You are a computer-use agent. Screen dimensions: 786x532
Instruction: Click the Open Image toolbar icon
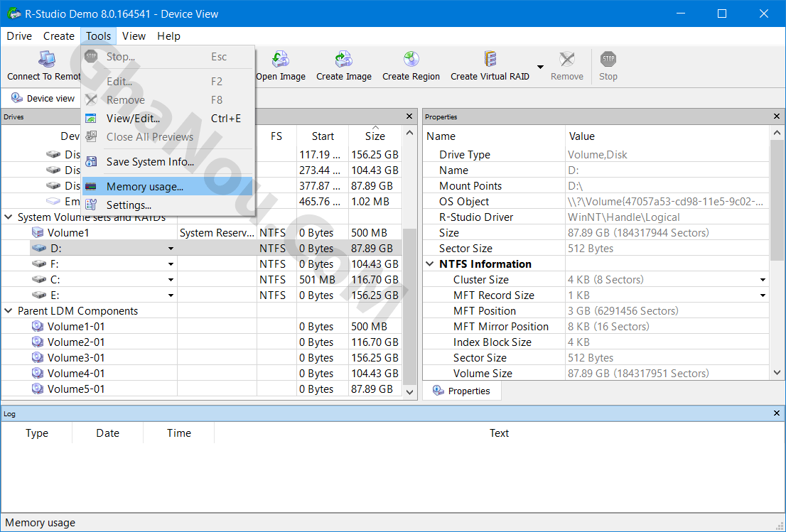tap(280, 59)
